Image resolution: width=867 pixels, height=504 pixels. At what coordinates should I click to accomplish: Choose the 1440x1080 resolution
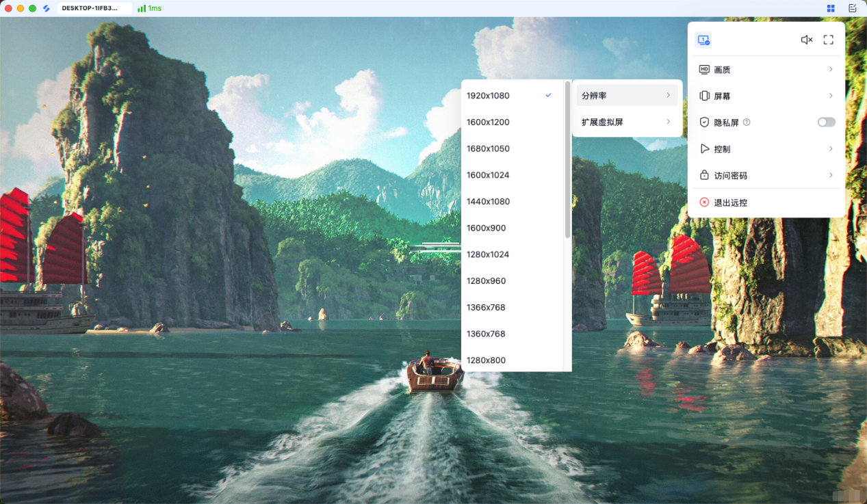[x=512, y=202]
